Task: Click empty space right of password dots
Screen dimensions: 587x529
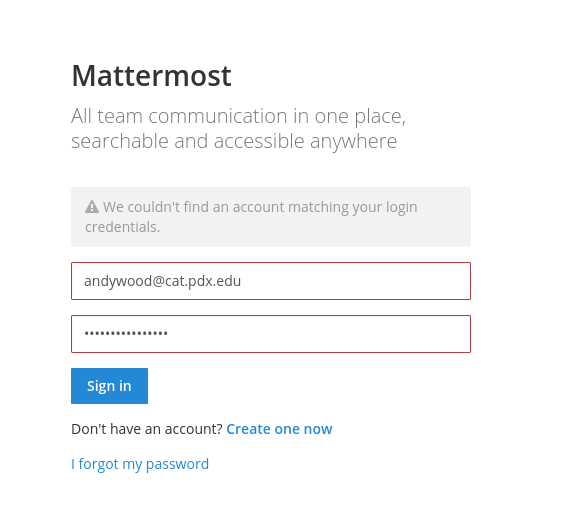Action: [318, 334]
